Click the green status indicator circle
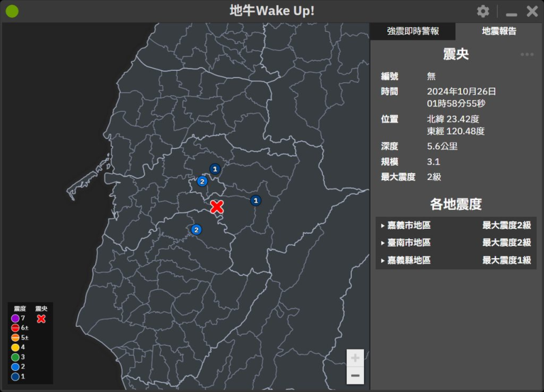The image size is (544, 392). click(x=12, y=12)
